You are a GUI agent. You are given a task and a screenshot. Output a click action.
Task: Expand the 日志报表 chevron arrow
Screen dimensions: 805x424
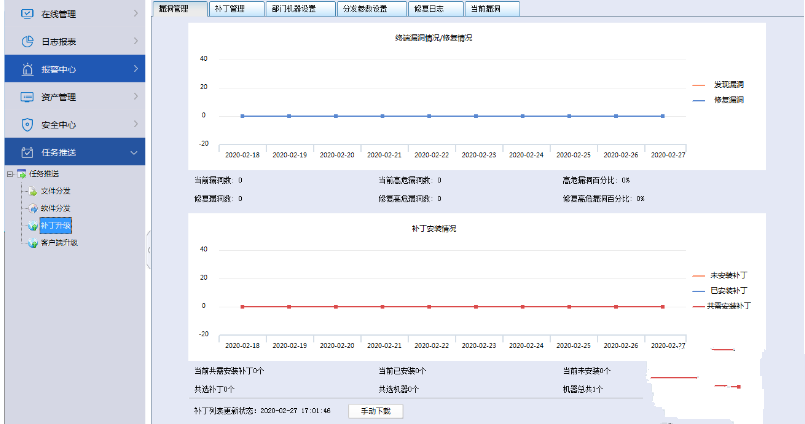tap(136, 41)
